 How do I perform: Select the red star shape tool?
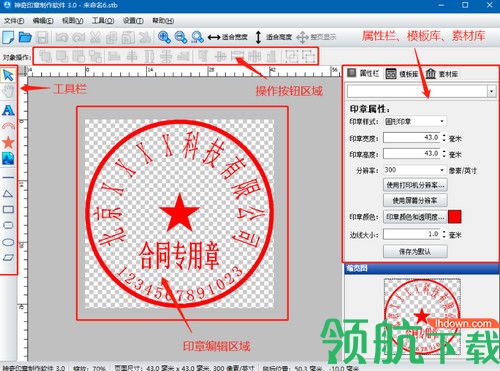8,143
